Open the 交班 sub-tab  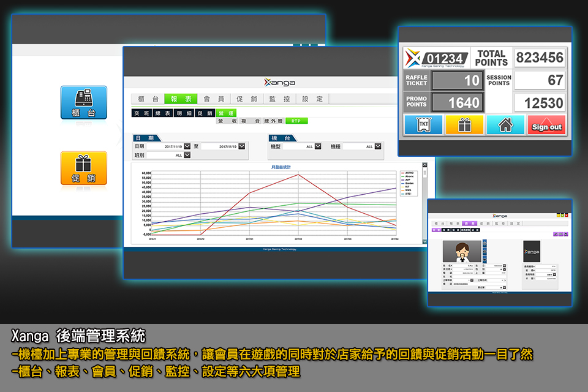141,113
